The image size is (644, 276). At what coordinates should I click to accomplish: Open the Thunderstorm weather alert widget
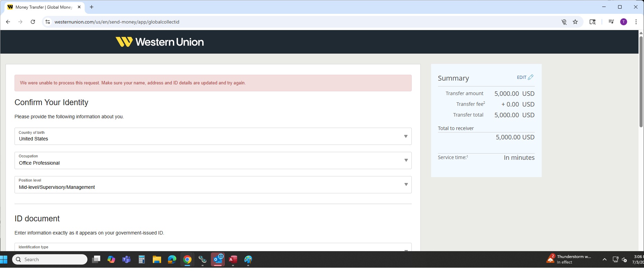click(x=569, y=259)
